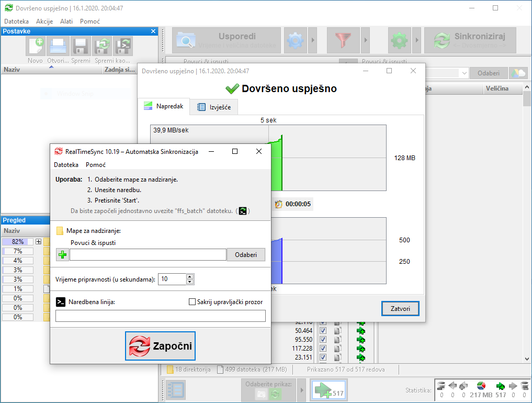Click the green plus action in 50.464 row
The width and height of the screenshot is (532, 403).
point(361,331)
